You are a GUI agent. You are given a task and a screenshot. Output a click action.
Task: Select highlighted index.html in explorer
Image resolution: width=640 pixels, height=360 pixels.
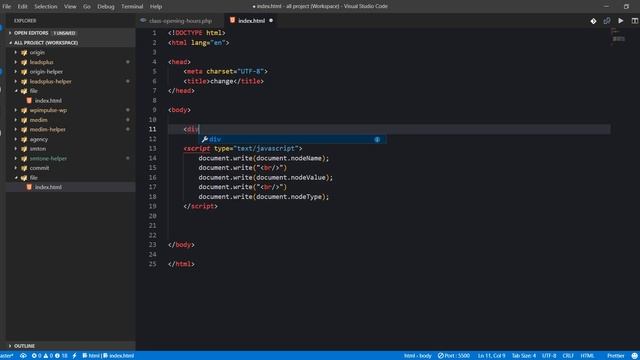click(70, 187)
